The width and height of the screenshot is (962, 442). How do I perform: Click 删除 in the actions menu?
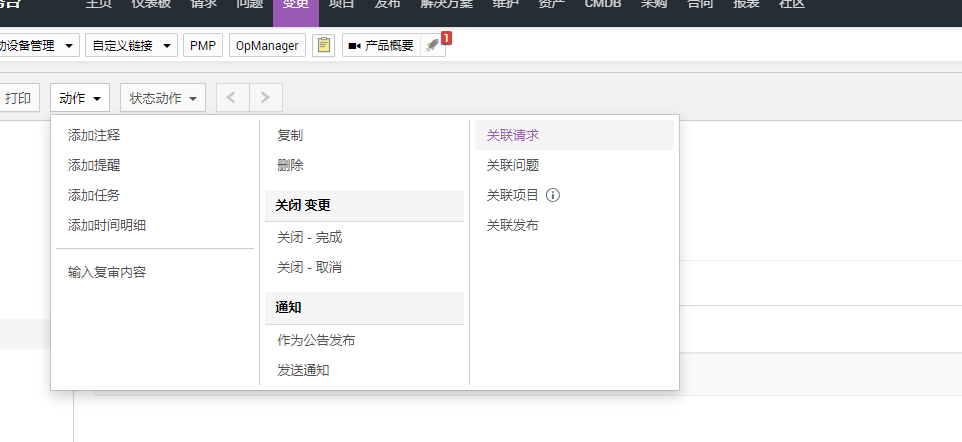click(290, 165)
